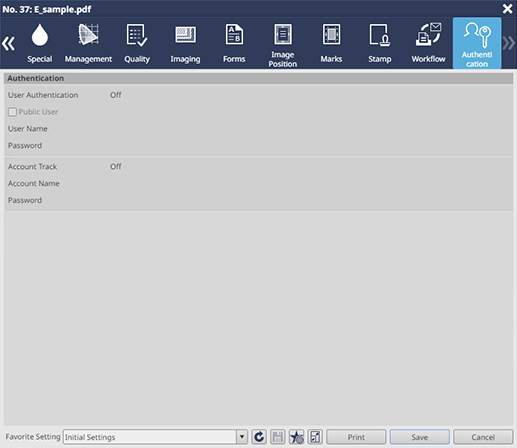This screenshot has width=517, height=448.
Task: Enable the Public User checkbox
Action: (x=12, y=112)
